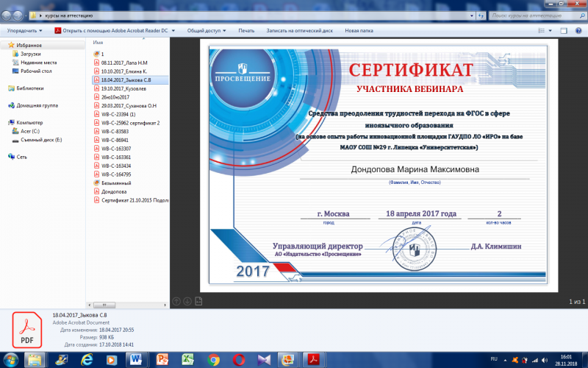This screenshot has height=368, width=588.
Task: Open Acer (C:) drive
Action: 30,131
